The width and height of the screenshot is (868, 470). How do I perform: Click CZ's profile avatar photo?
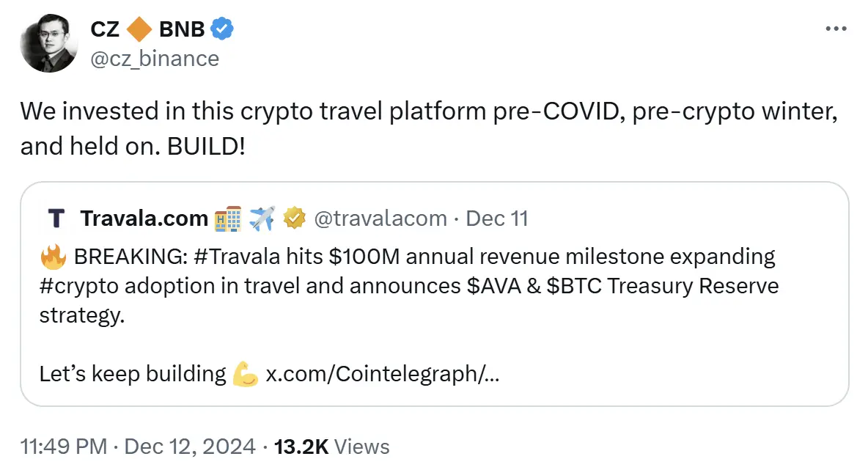[49, 43]
